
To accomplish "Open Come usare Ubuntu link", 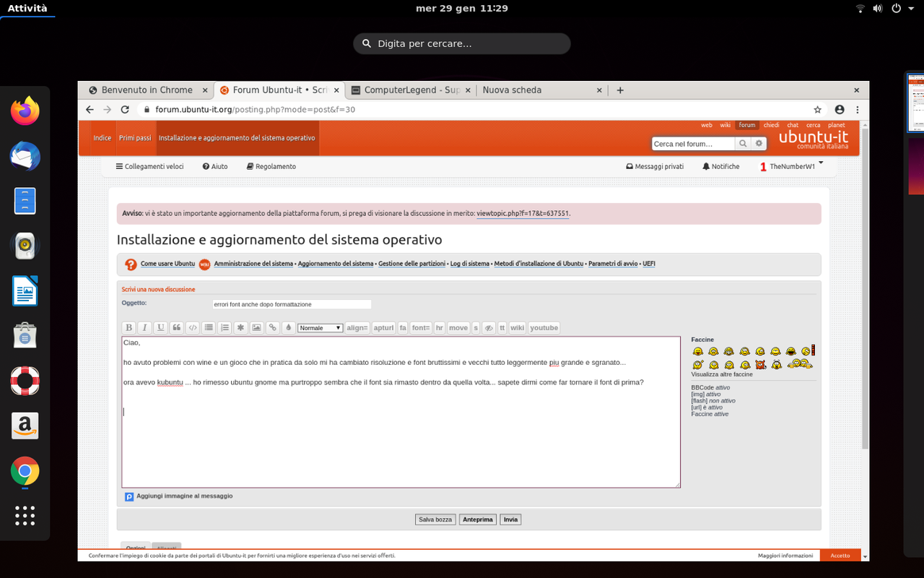I will 167,264.
